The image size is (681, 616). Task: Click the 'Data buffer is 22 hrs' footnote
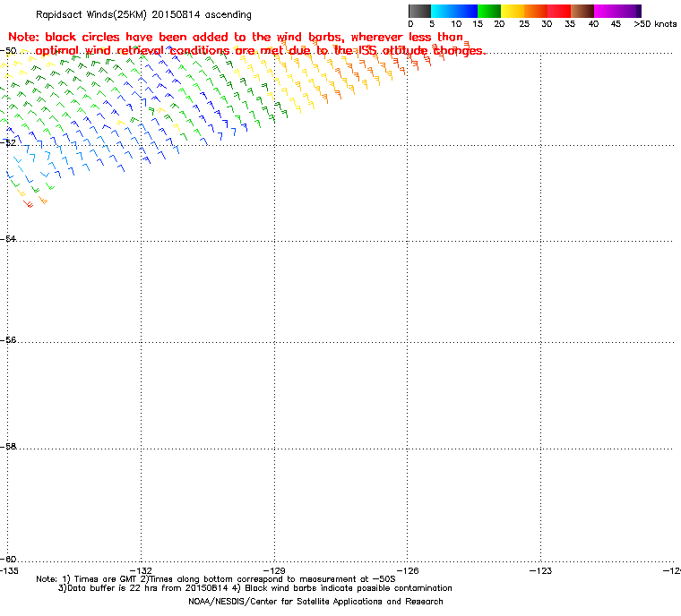[x=255, y=588]
